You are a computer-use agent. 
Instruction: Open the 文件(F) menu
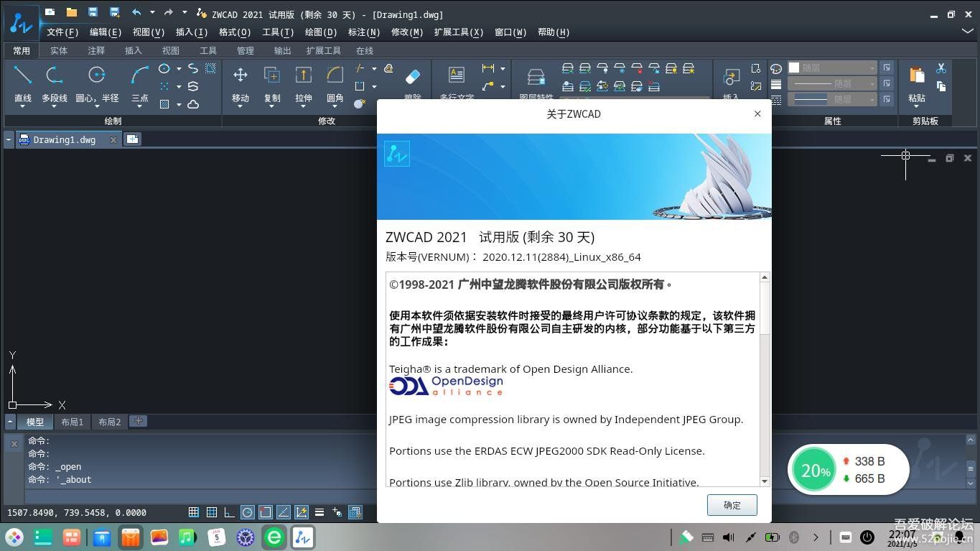pyautogui.click(x=62, y=32)
